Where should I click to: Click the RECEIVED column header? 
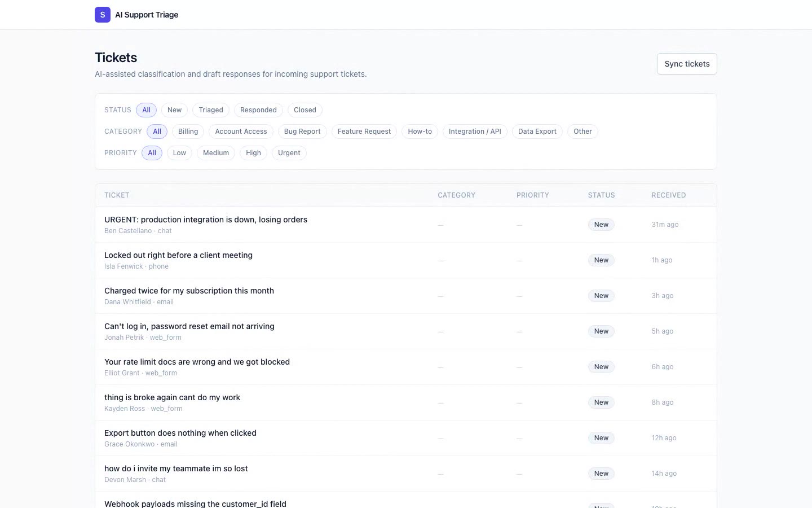(669, 195)
